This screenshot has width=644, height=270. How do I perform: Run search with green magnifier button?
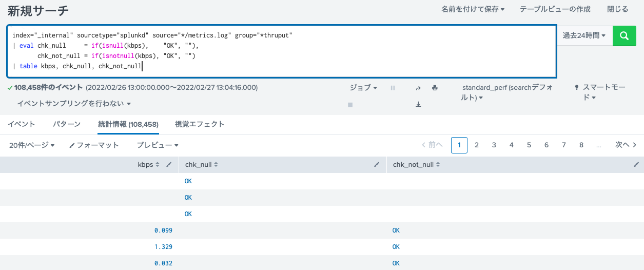625,35
